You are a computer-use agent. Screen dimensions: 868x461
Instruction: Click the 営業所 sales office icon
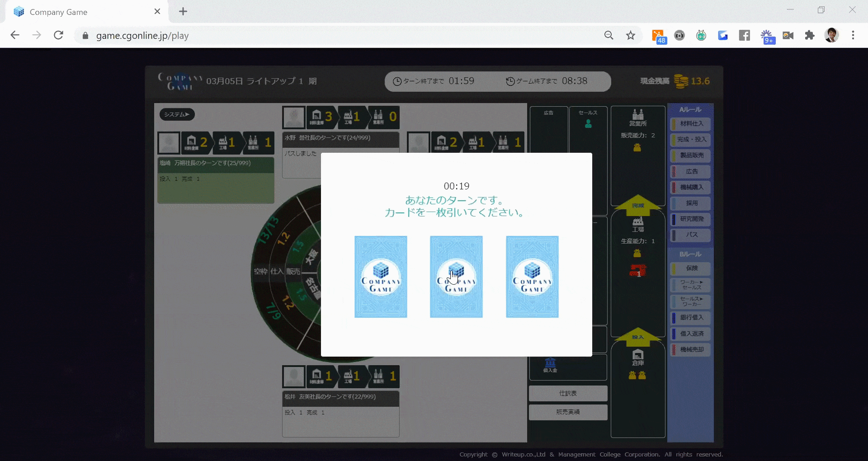pos(638,115)
